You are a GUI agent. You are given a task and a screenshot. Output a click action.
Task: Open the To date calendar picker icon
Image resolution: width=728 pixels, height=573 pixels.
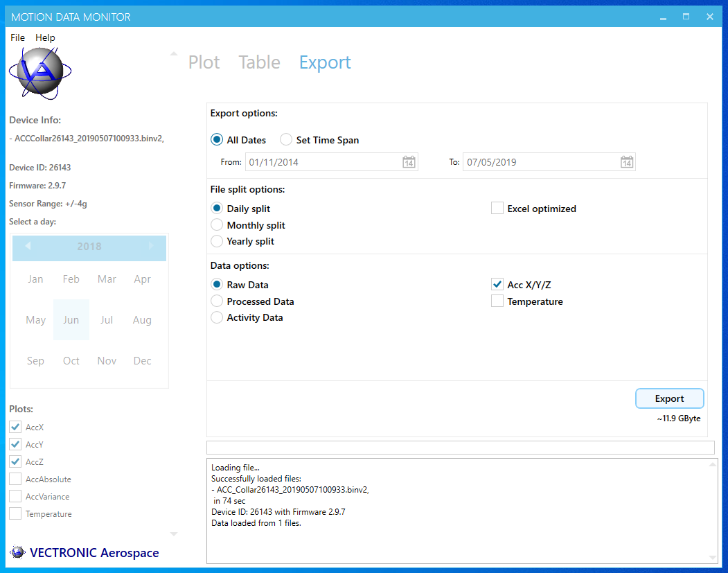(x=627, y=162)
